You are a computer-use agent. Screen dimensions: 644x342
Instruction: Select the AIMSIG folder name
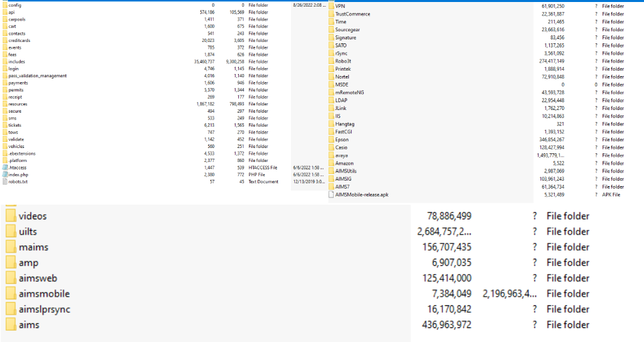tap(344, 179)
